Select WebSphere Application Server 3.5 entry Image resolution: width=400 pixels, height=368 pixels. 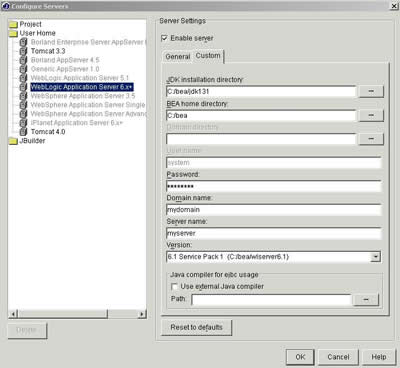83,96
